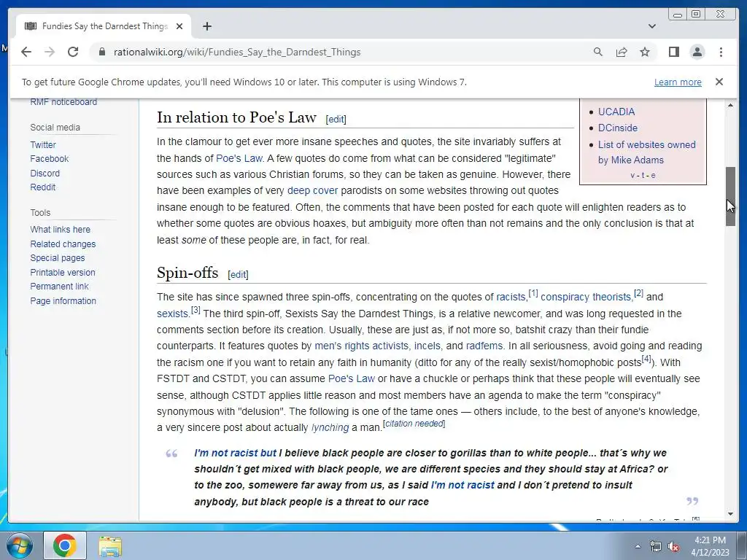Edit the In relation to Poe's Law section

[x=336, y=119]
